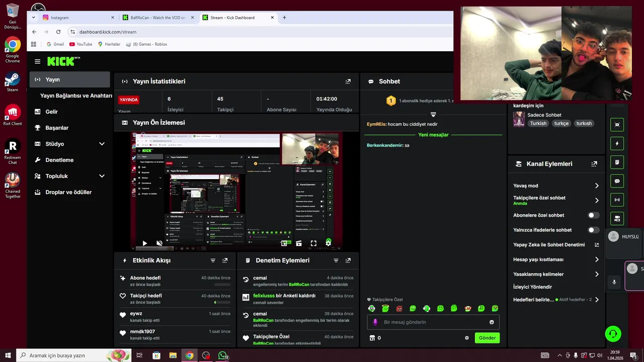Toggle the stream preview widget button
Image resolution: width=644 pixels, height=362 pixels.
617,125
